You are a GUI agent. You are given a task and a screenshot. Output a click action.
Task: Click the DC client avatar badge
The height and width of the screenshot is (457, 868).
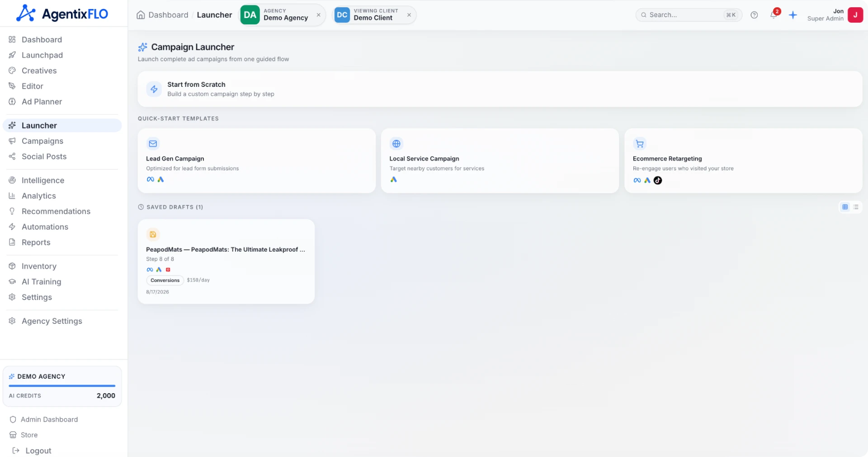[x=342, y=15]
